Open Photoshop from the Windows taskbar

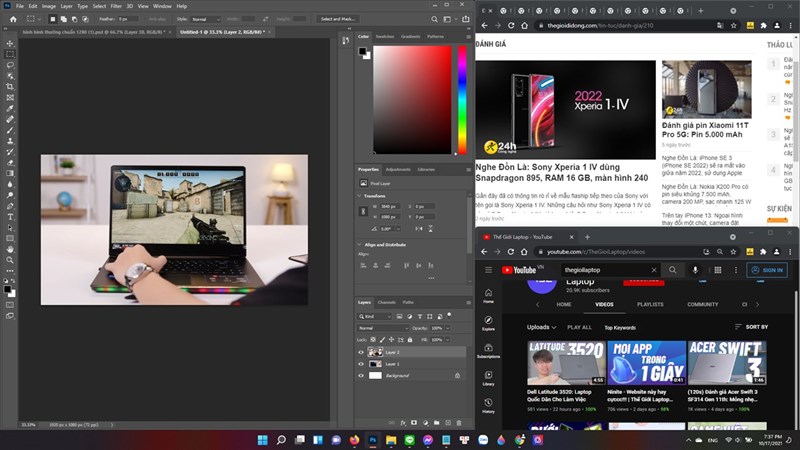(x=372, y=439)
